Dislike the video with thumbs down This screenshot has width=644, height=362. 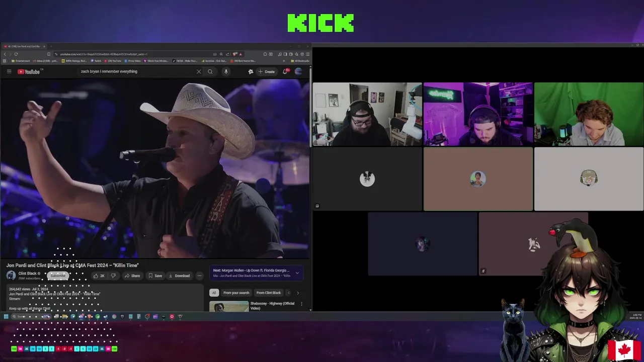pyautogui.click(x=113, y=276)
